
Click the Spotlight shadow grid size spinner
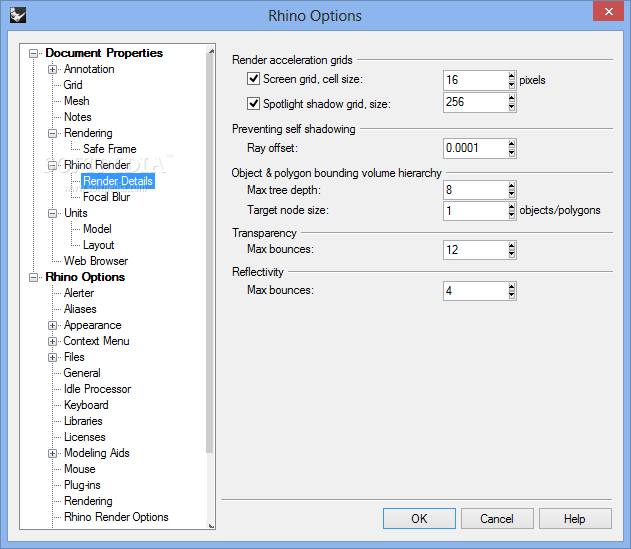(x=512, y=102)
